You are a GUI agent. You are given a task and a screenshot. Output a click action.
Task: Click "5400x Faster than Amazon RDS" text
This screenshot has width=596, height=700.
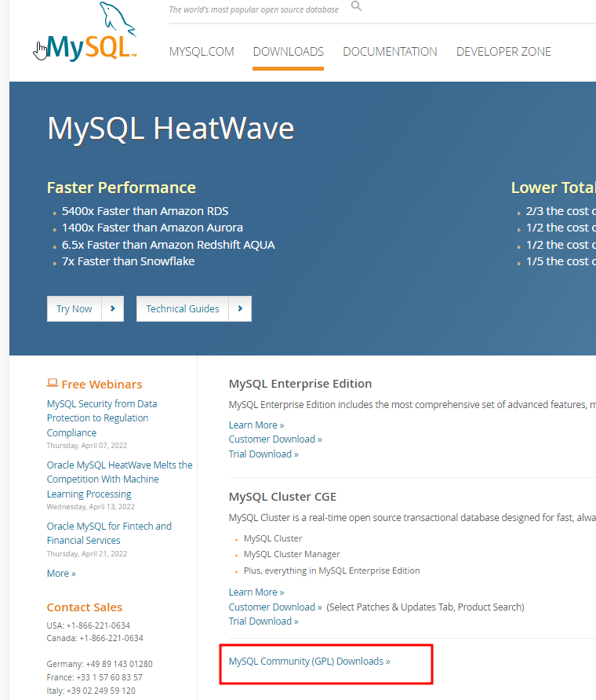[x=145, y=211]
